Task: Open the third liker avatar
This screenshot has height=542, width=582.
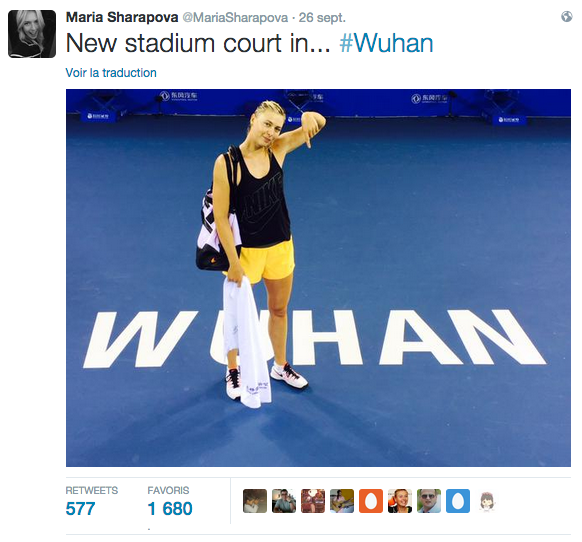Action: [313, 501]
